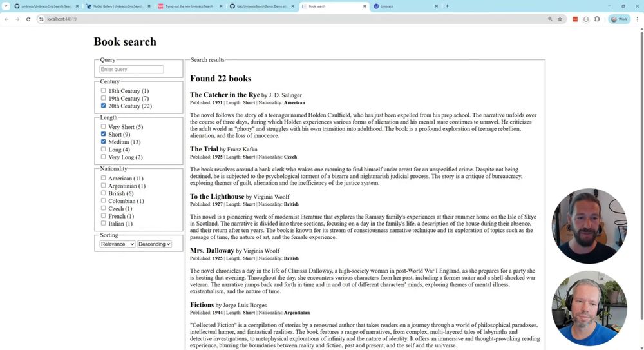Uncheck the 20th Century checkbox
Screen dimensions: 644x350
pos(103,106)
